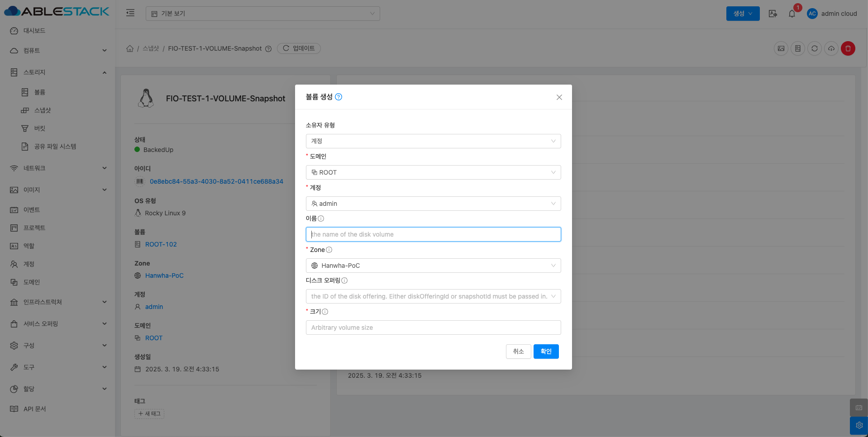The width and height of the screenshot is (868, 437).
Task: Close the 볼륨 생성 dialog
Action: 559,97
